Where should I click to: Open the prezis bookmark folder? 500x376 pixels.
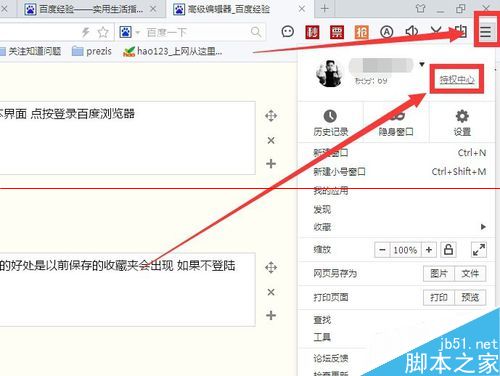tap(92, 51)
